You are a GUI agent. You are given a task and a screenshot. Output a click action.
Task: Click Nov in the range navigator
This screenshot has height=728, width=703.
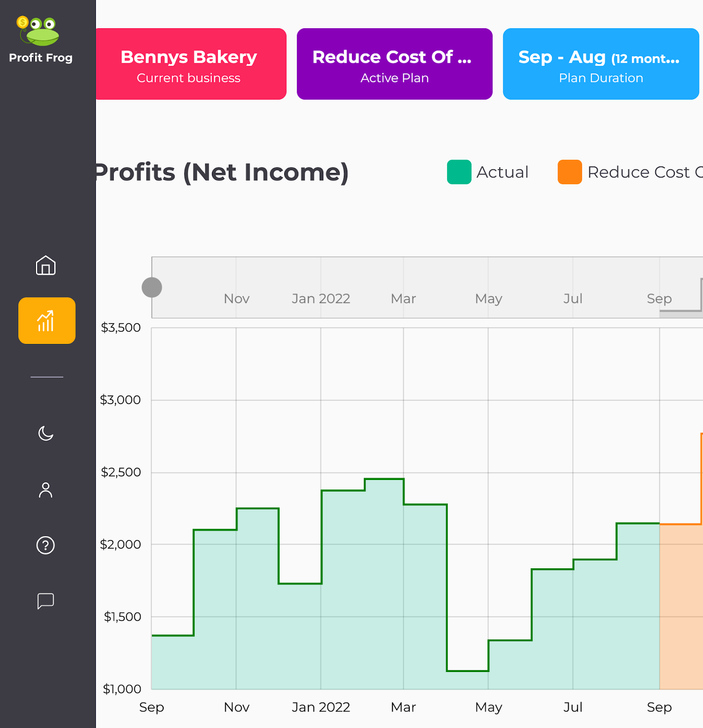coord(236,299)
